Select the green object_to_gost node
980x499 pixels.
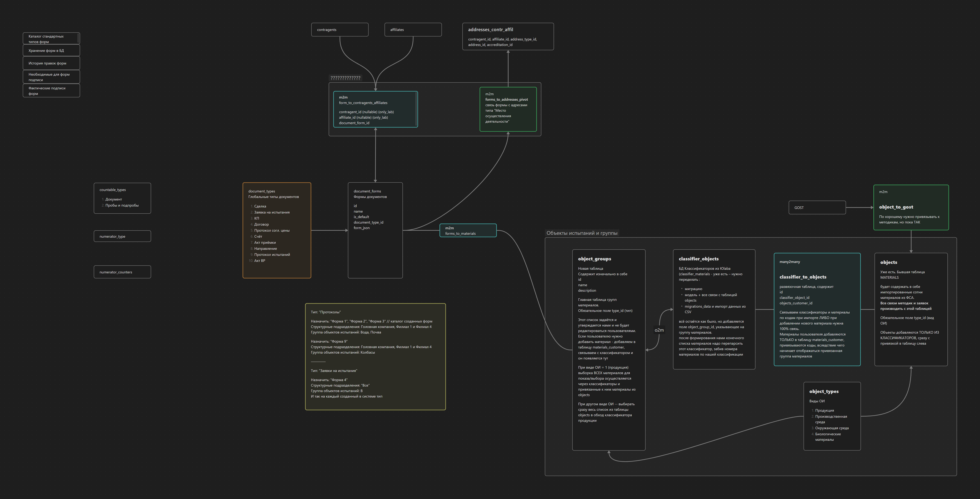[x=911, y=207]
